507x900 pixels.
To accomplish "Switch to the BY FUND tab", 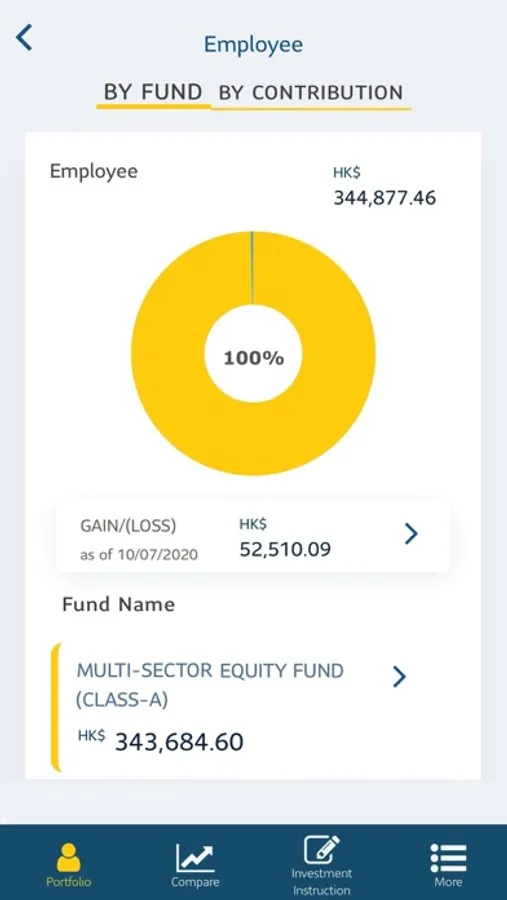I will (x=153, y=92).
